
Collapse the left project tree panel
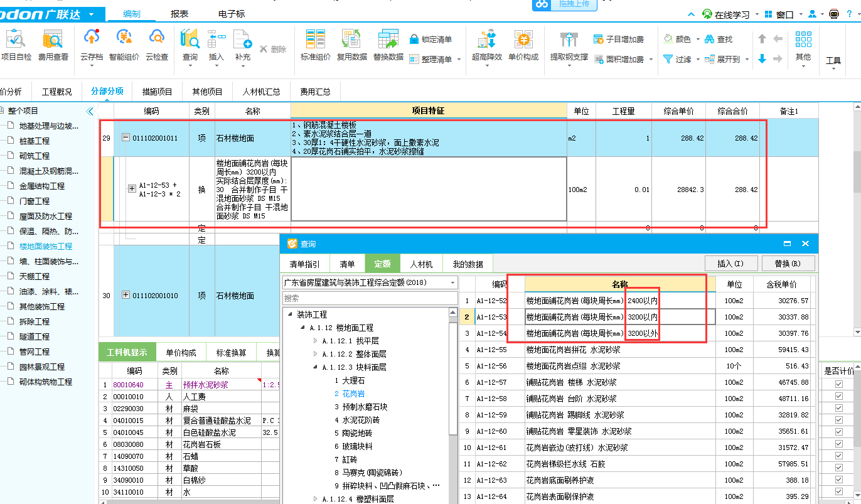(89, 111)
